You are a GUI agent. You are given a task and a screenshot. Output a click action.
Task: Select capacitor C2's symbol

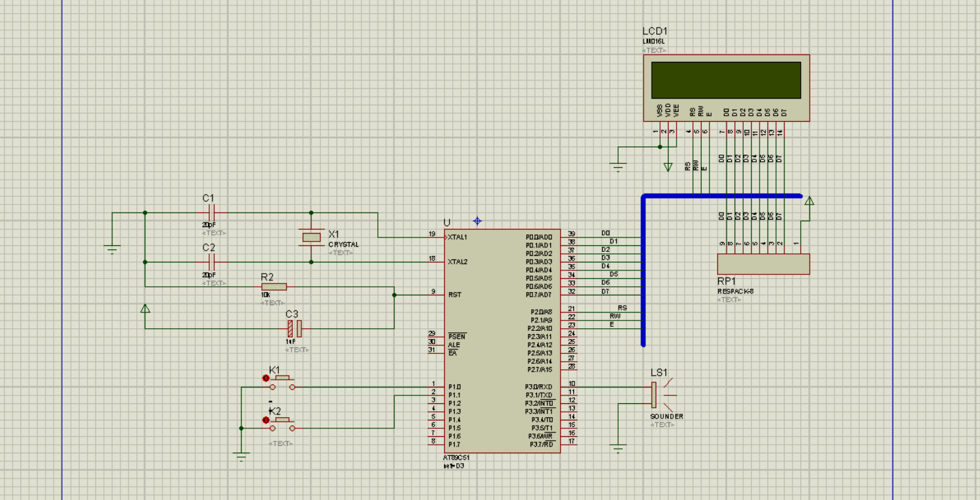pyautogui.click(x=212, y=262)
